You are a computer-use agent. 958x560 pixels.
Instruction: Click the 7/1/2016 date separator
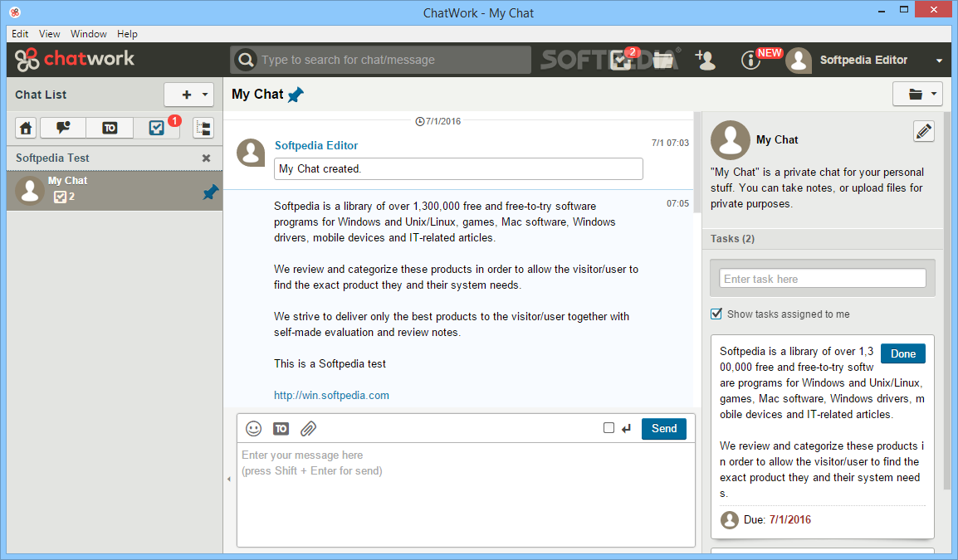[x=438, y=121]
